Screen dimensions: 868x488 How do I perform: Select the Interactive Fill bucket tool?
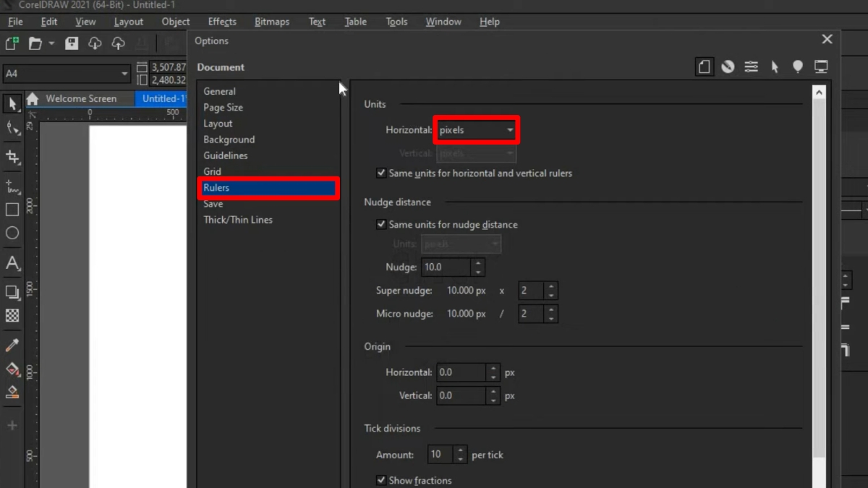tap(12, 369)
